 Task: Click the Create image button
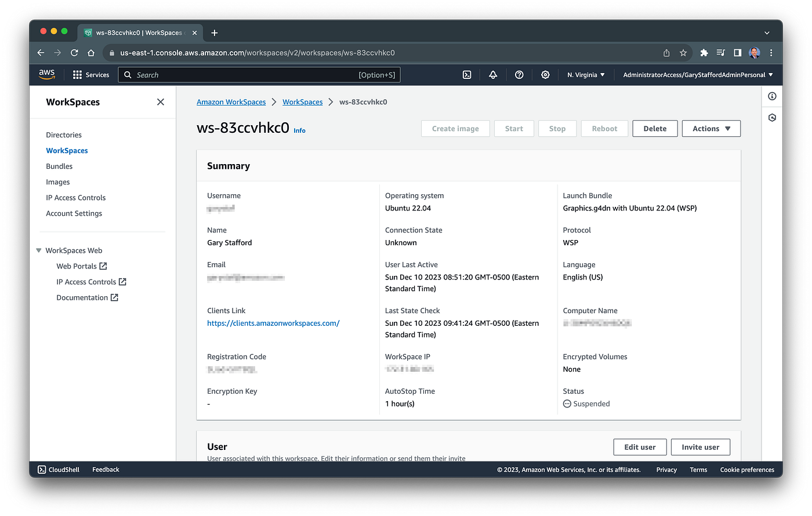(455, 129)
